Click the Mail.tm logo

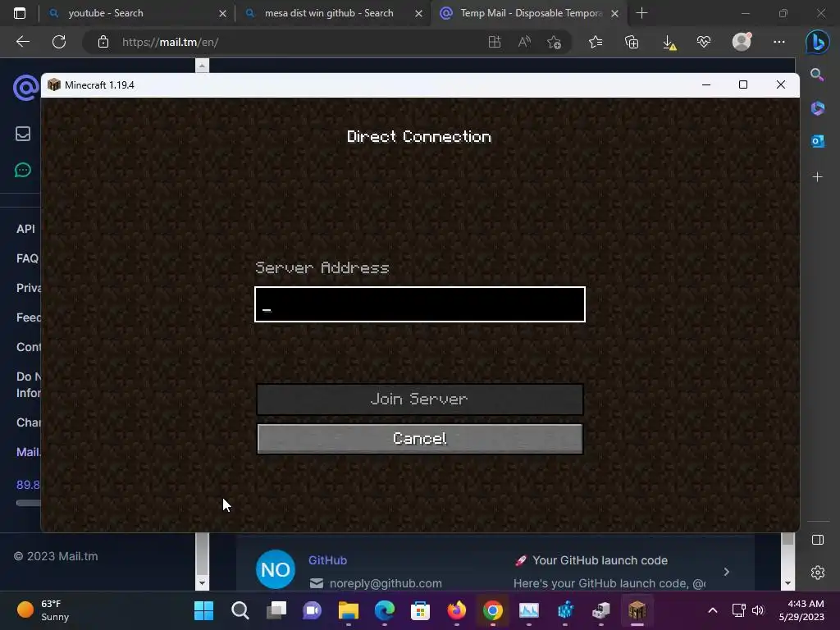click(25, 87)
